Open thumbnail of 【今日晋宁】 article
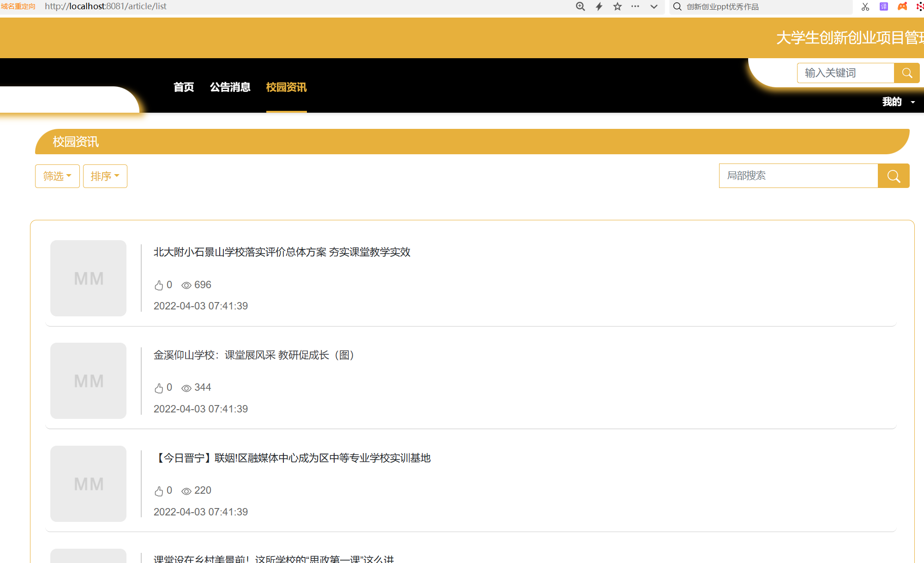Screen dimensions: 924x563 pos(88,484)
